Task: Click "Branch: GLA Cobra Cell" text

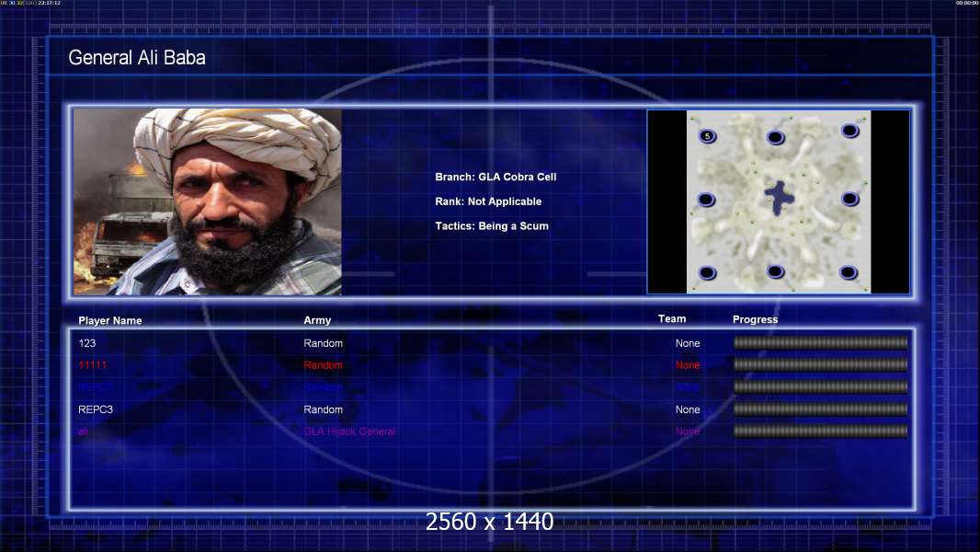Action: (x=496, y=177)
